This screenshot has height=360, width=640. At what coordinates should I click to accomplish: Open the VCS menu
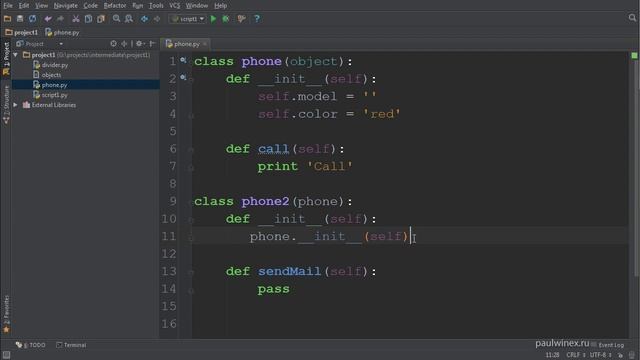(x=174, y=6)
